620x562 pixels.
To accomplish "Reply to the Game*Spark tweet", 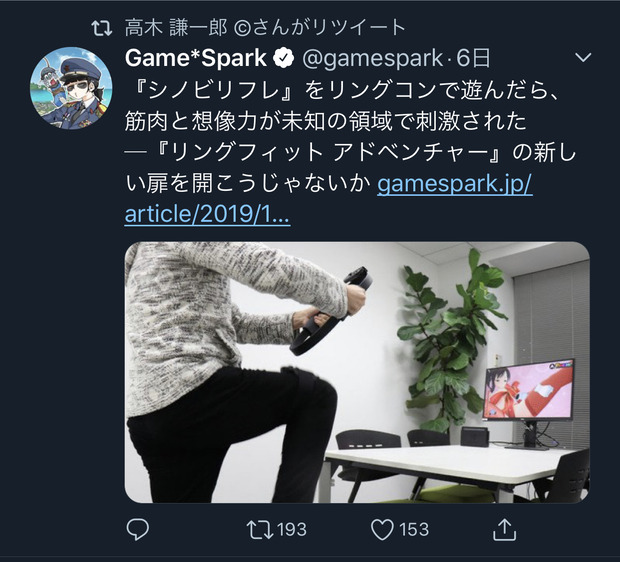I will (138, 529).
